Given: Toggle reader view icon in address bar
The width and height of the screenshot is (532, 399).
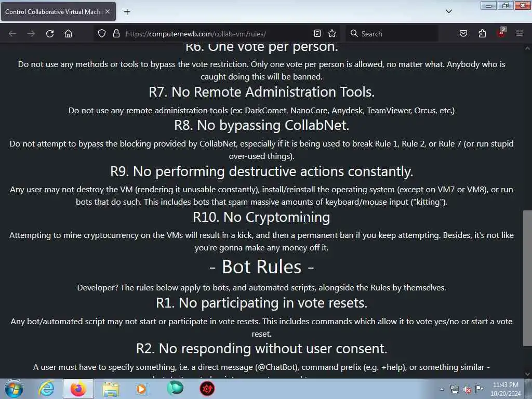Looking at the screenshot, I should pyautogui.click(x=317, y=34).
